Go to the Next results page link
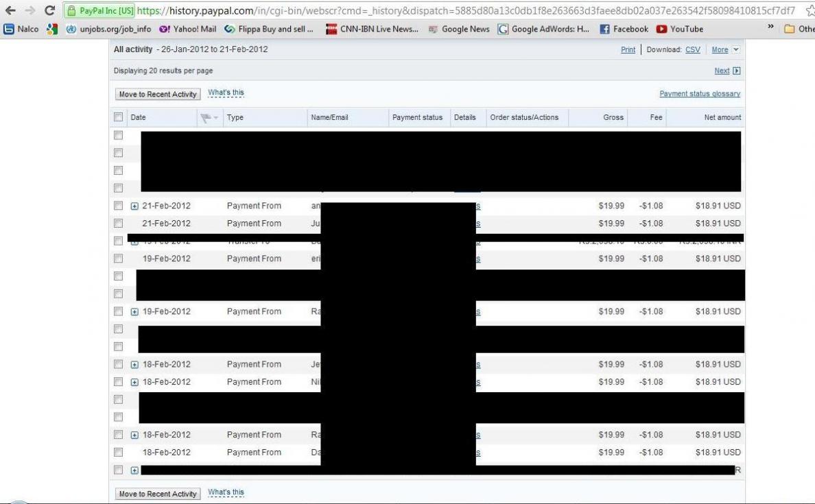The image size is (815, 504). (x=722, y=71)
